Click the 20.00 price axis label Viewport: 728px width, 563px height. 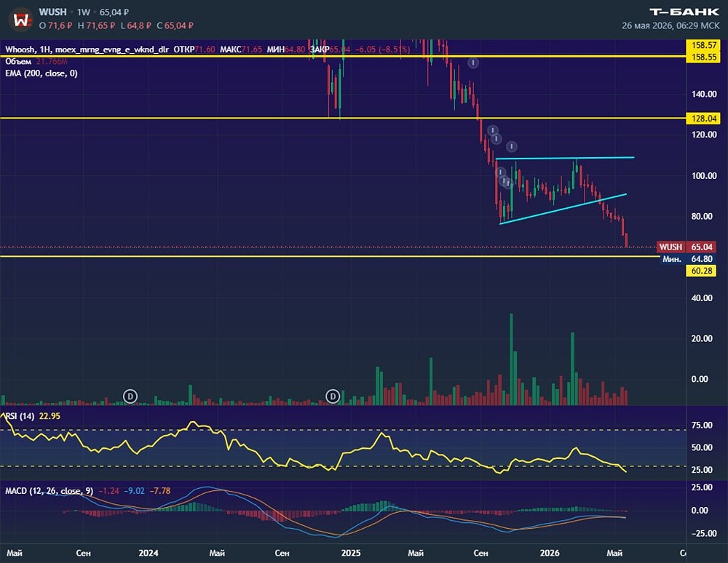702,338
